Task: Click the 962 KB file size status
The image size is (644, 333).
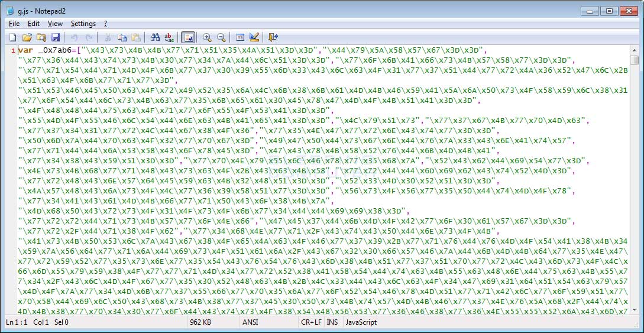Action: 200,323
